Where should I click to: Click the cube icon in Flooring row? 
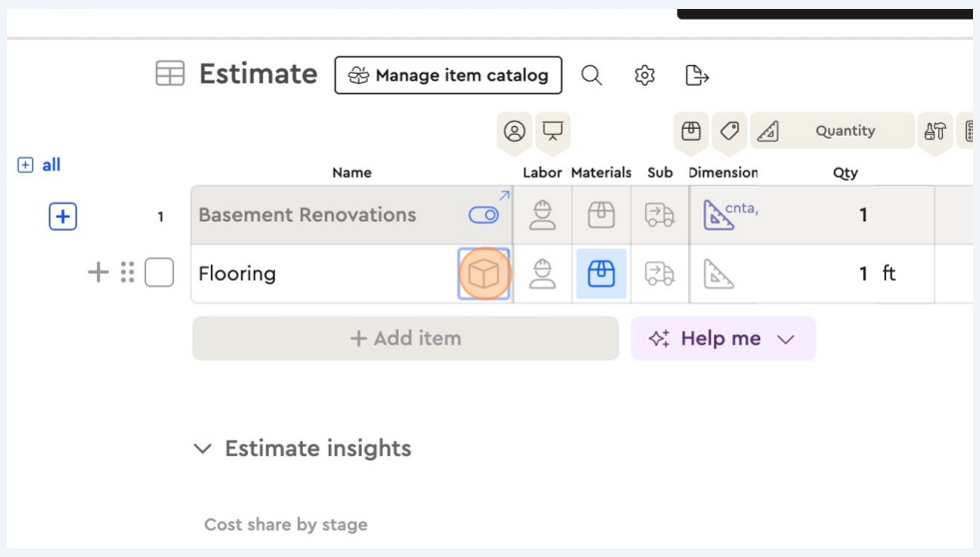coord(485,274)
